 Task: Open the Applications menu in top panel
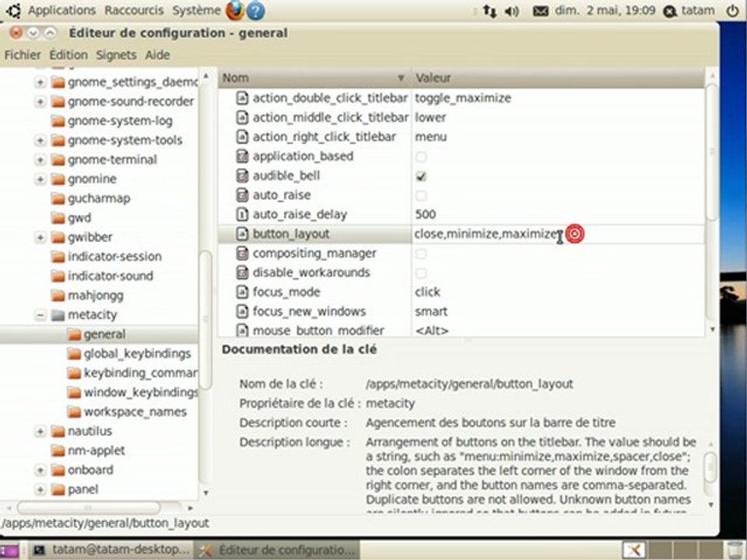62,10
